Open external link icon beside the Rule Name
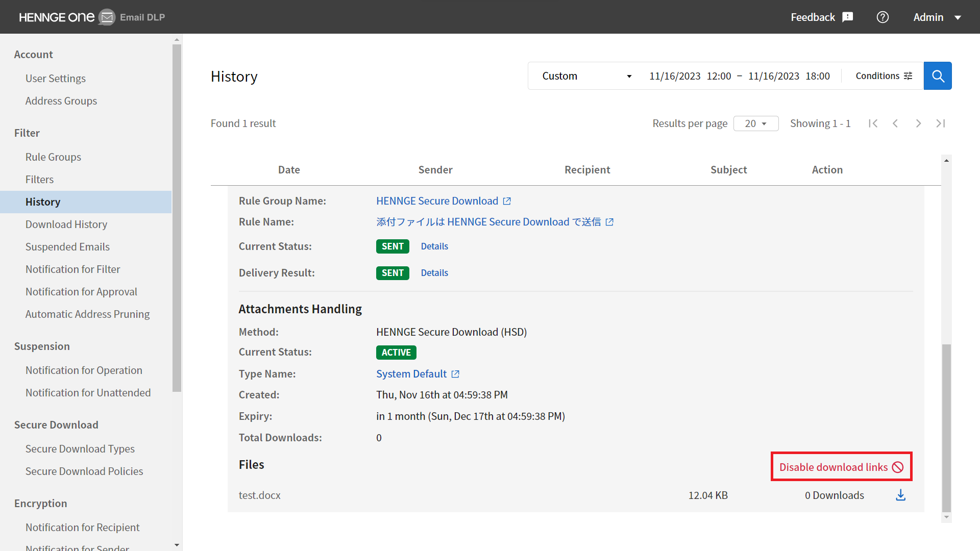 [x=609, y=222]
